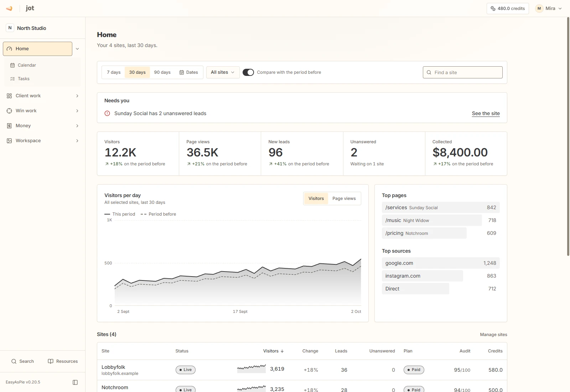Open the Home sidebar item
570x392 pixels.
click(x=38, y=49)
